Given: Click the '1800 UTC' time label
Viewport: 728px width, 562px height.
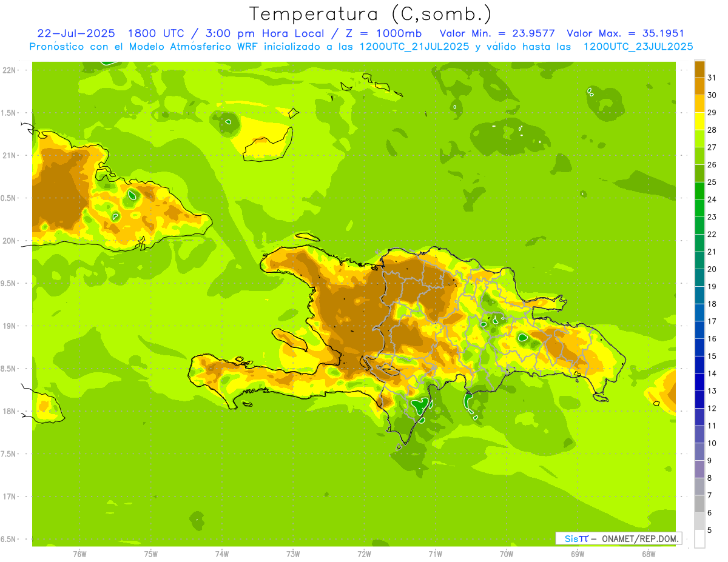Looking at the screenshot, I should click(156, 33).
